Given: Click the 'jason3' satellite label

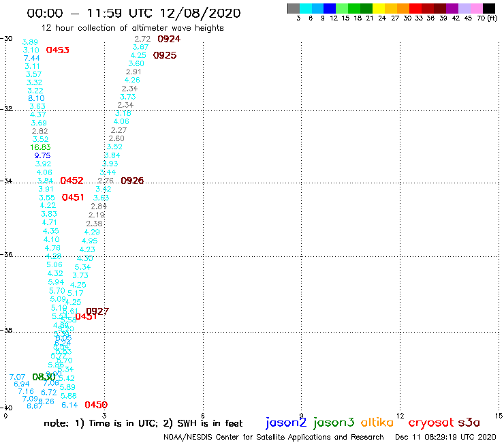Looking at the screenshot, I should point(334,423).
